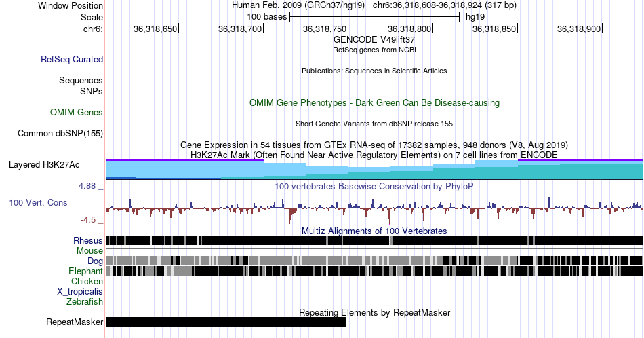
Task: Select the Elephant alignment label
Action: click(x=85, y=271)
